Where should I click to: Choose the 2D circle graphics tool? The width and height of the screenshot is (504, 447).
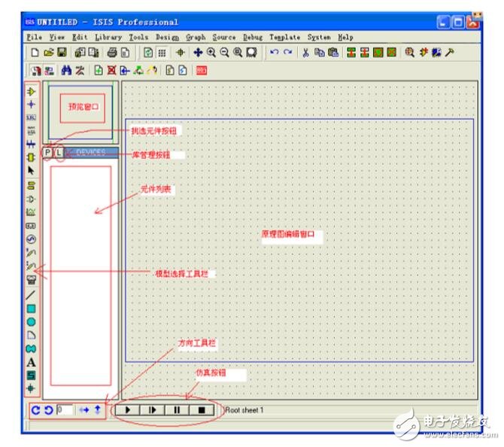pos(32,321)
